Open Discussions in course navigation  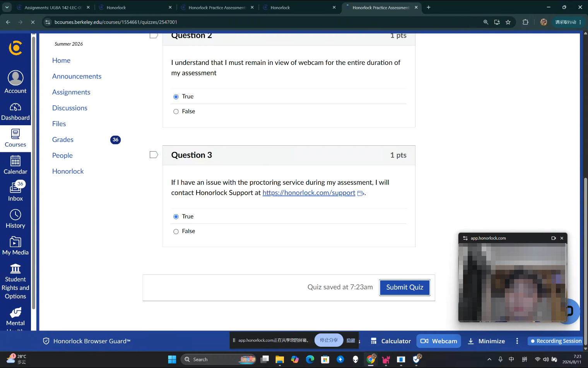[70, 108]
